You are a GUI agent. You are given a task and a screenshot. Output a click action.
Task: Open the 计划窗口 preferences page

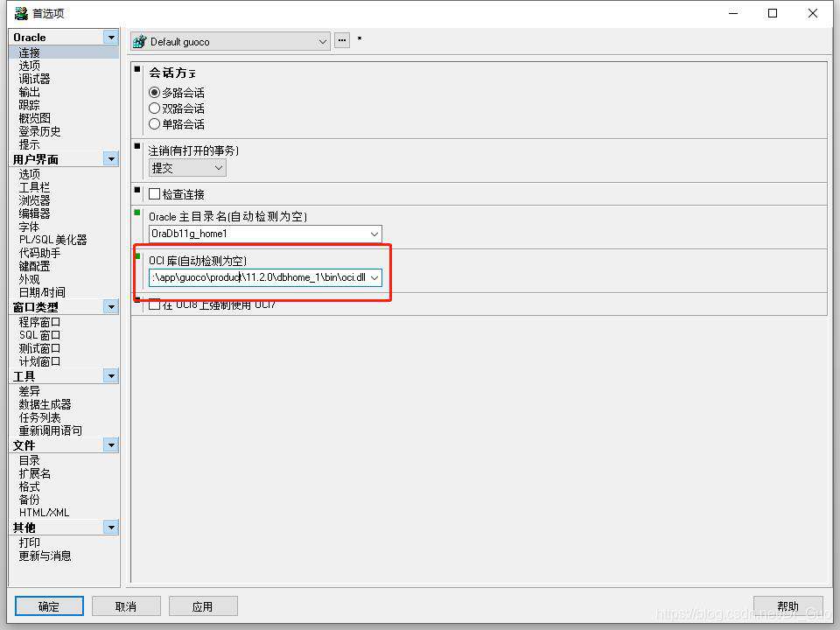pos(39,361)
